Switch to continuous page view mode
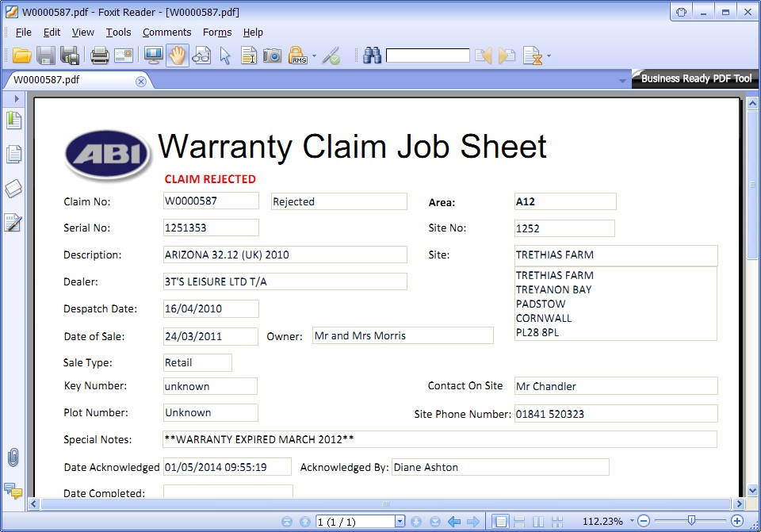Image resolution: width=761 pixels, height=532 pixels. pos(519,522)
